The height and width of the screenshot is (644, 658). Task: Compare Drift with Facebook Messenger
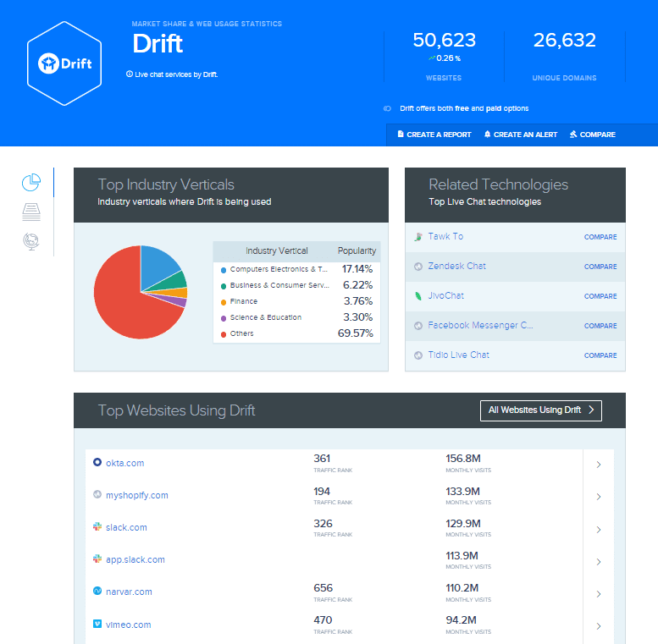click(600, 326)
